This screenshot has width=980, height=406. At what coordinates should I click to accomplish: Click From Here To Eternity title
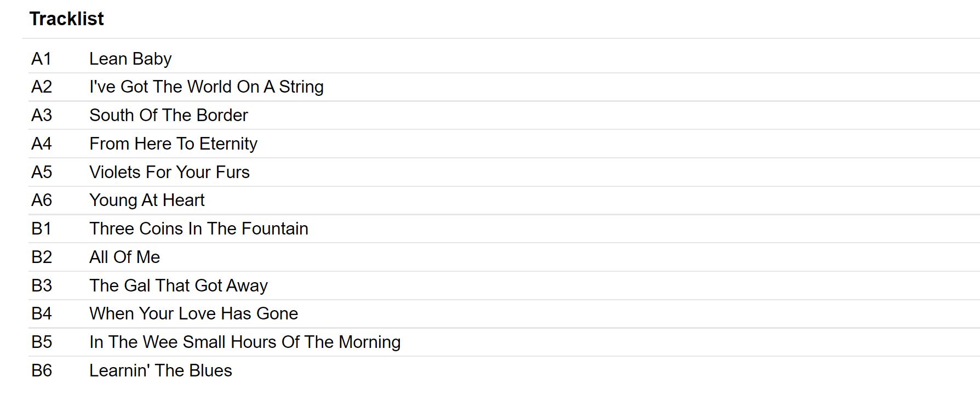[x=173, y=144]
